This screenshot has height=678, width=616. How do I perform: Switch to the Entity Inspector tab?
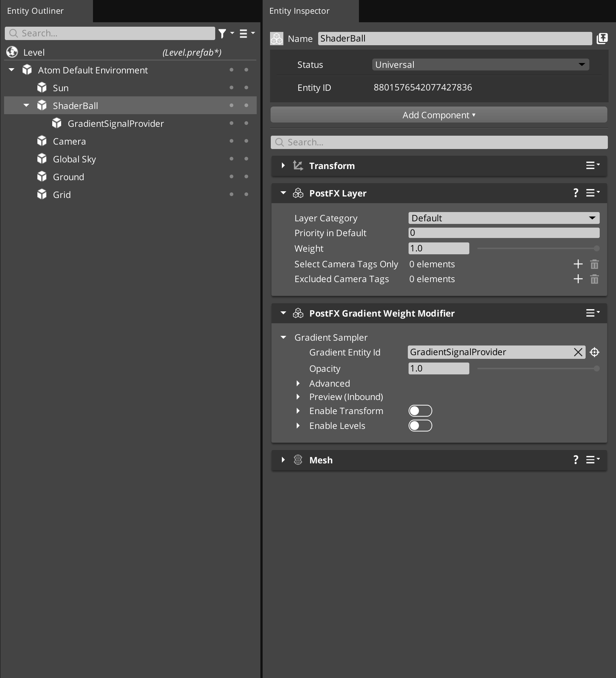[x=299, y=11]
